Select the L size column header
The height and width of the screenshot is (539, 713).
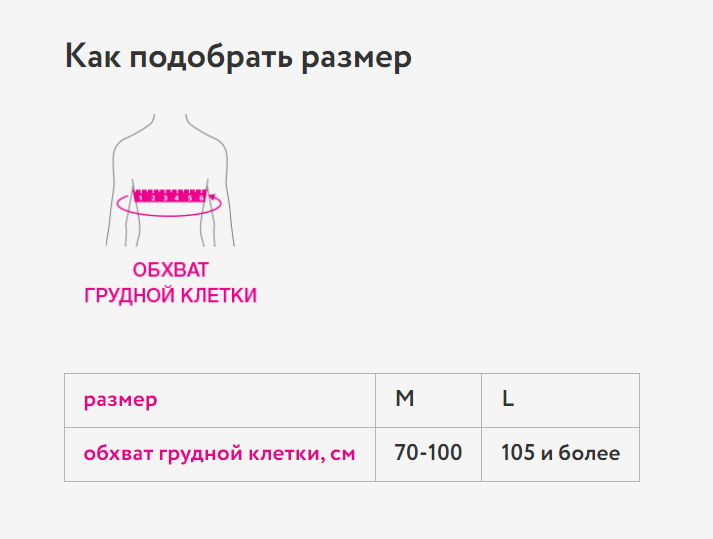click(560, 400)
